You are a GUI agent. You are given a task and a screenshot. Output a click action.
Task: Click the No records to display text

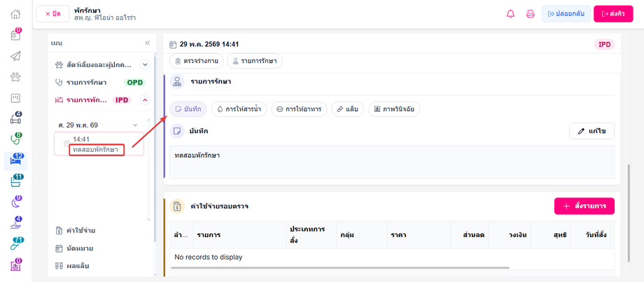(x=208, y=258)
